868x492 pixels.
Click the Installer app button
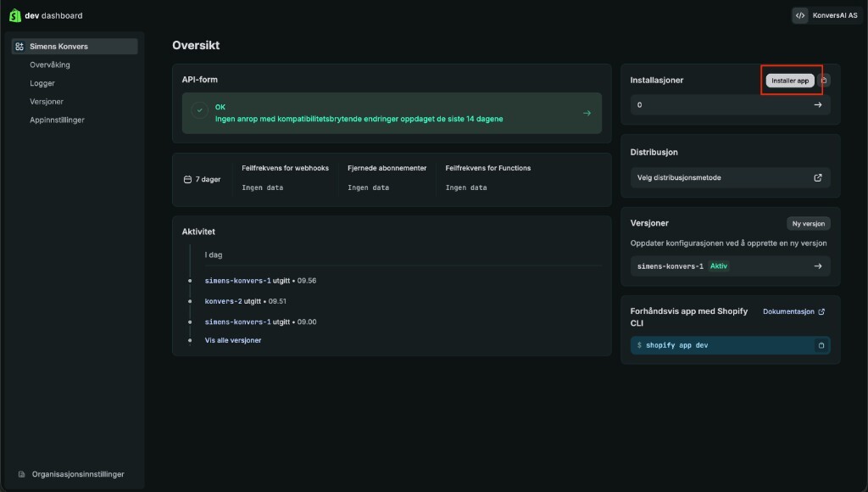point(790,81)
